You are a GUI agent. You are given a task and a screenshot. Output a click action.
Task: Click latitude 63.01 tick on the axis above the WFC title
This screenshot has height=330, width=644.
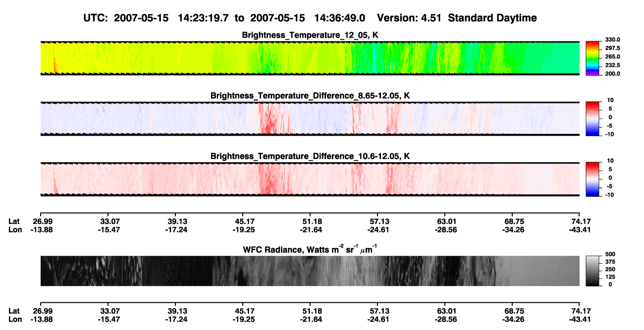coord(445,222)
